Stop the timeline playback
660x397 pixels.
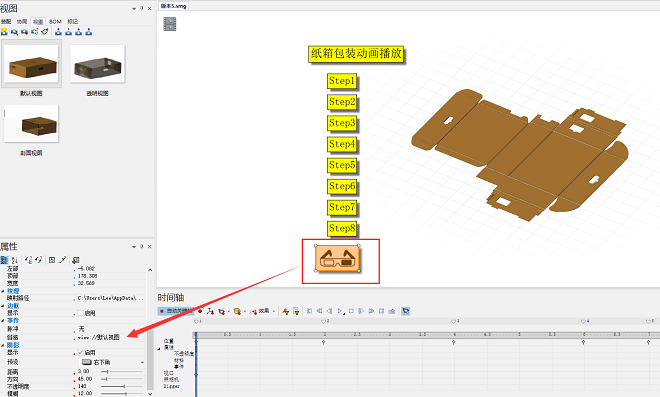tap(351, 311)
